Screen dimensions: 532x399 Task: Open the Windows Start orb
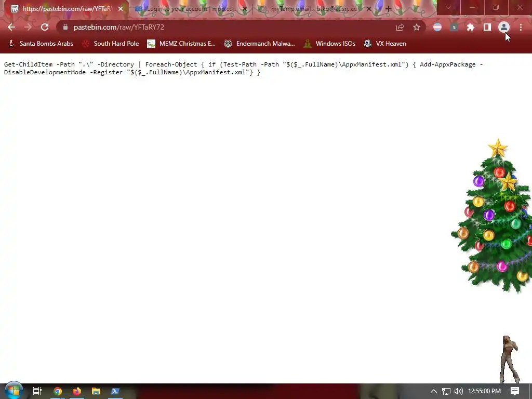(14, 391)
